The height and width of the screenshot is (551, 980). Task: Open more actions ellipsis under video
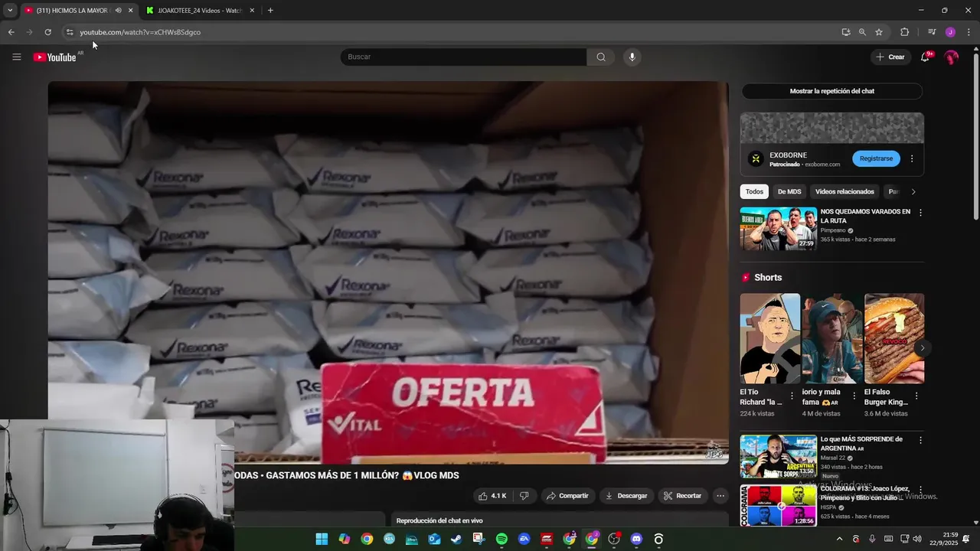click(720, 496)
